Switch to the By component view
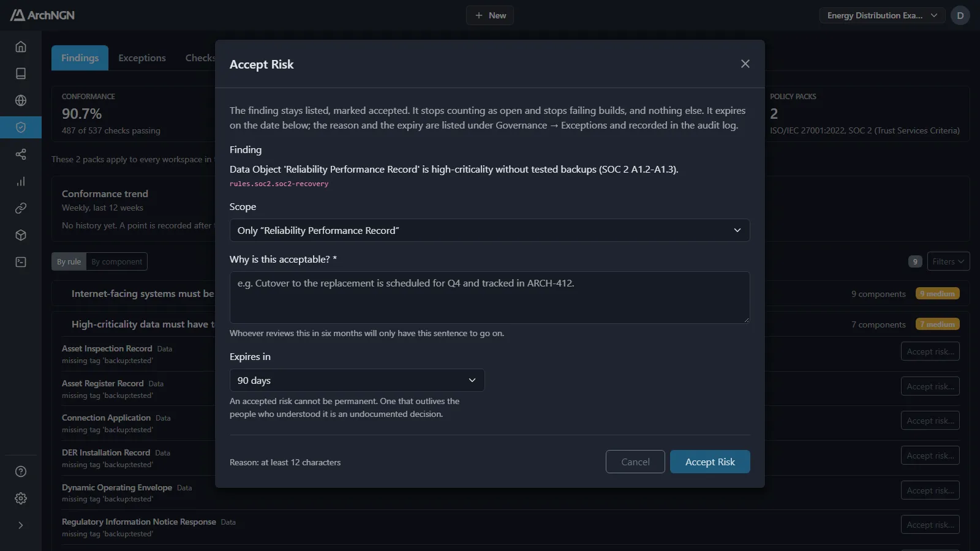The height and width of the screenshot is (551, 980). coord(116,261)
